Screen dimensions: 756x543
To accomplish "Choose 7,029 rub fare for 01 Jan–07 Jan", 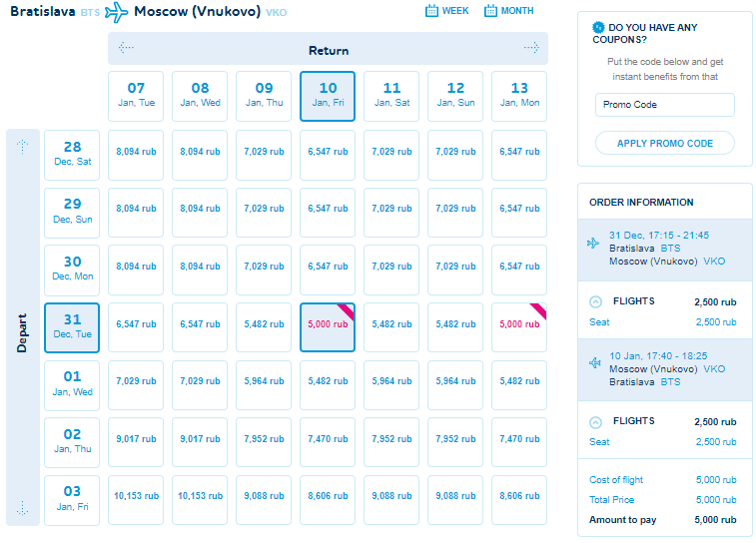I will [136, 385].
